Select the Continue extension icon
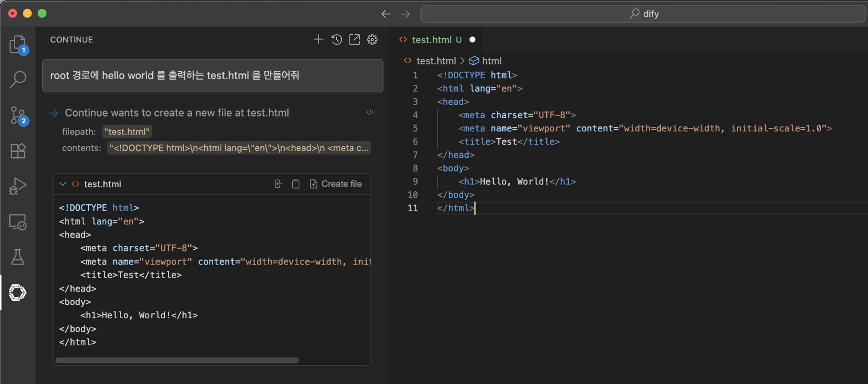This screenshot has height=384, width=868. point(17,292)
